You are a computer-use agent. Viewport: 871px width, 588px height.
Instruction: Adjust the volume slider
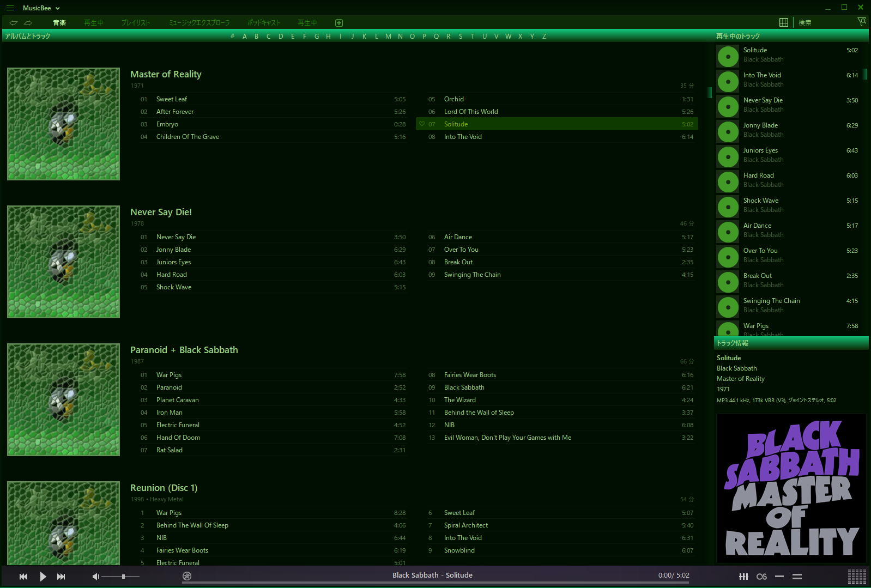pyautogui.click(x=120, y=577)
